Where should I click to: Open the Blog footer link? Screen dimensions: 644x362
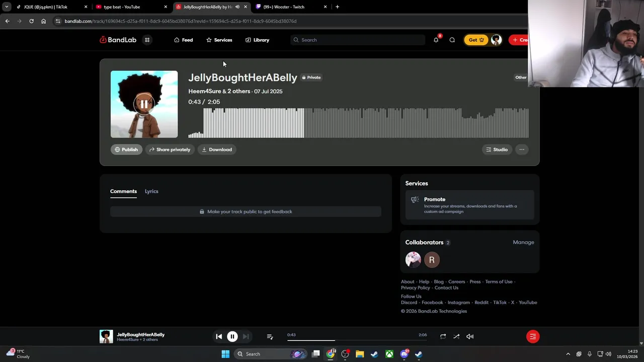pyautogui.click(x=439, y=282)
